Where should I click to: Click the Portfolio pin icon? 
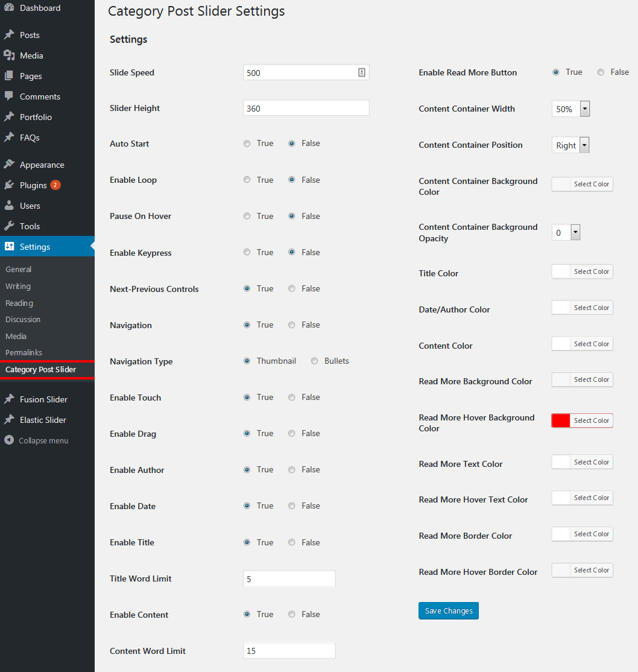(9, 116)
